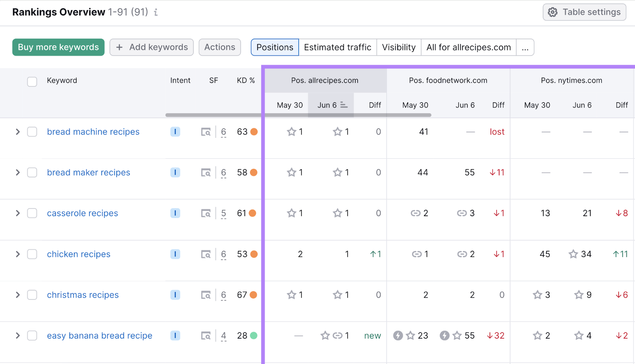Screen dimensions: 635x364
Task: Switch to the Estimated traffic tab
Action: tap(337, 47)
